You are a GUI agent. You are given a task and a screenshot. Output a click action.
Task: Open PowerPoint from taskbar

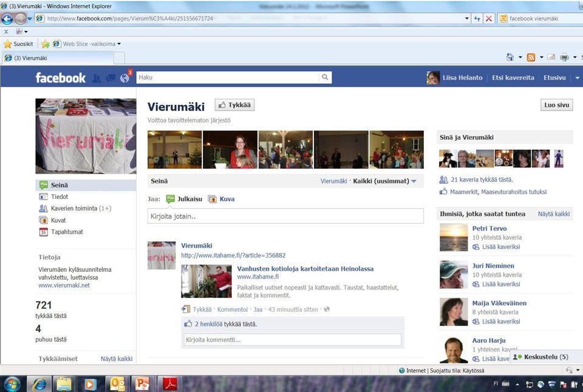coord(142,384)
